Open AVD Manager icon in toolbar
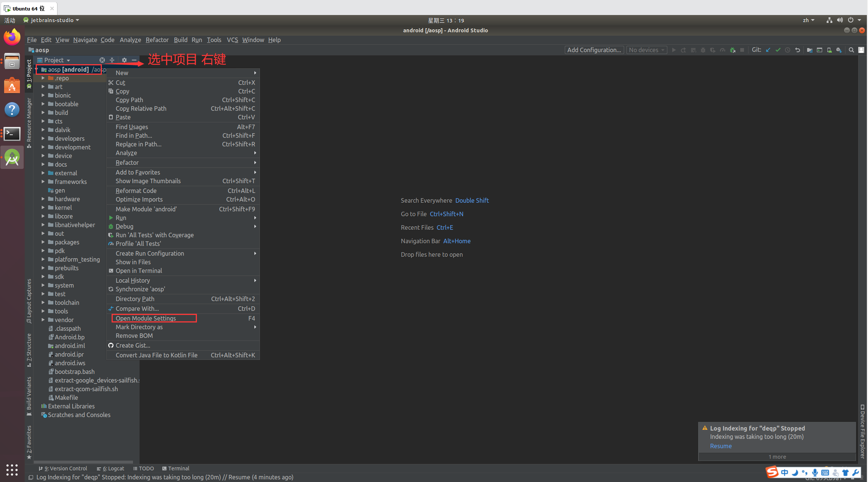This screenshot has width=868, height=482. 829,50
